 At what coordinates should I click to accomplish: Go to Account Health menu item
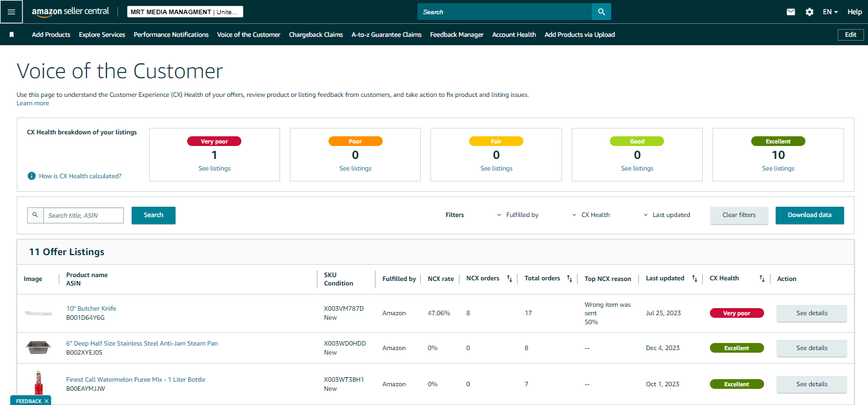[514, 35]
